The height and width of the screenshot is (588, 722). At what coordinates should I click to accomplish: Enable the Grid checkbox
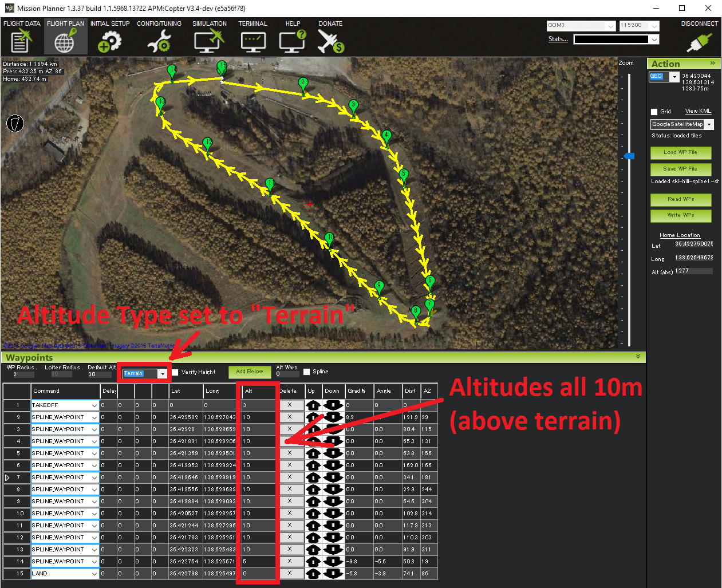tap(654, 112)
